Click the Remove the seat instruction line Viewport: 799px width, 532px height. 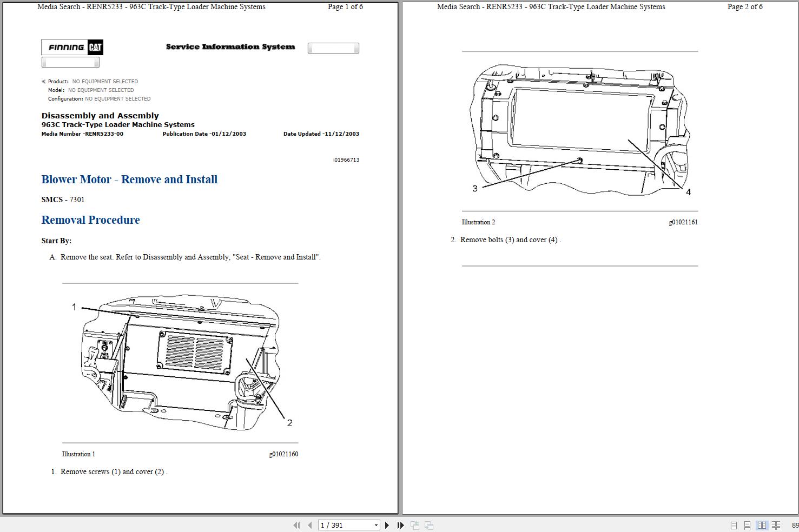pyautogui.click(x=190, y=257)
